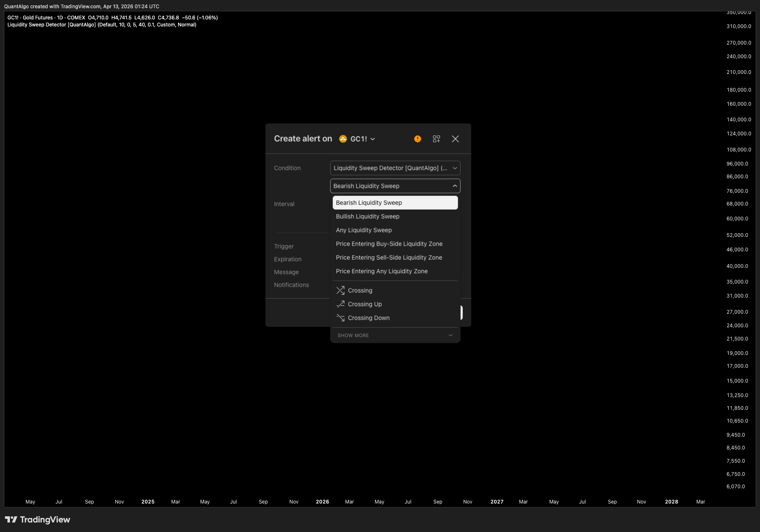Image resolution: width=760 pixels, height=532 pixels.
Task: Click the 2027 time axis label
Action: tap(497, 502)
